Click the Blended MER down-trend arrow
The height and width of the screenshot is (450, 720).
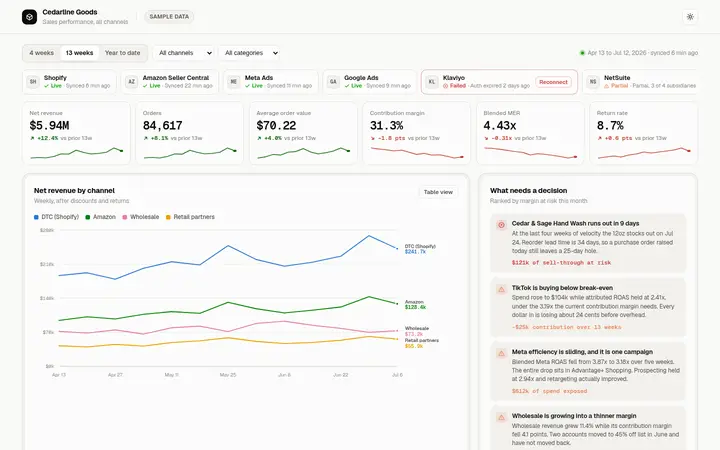(486, 138)
